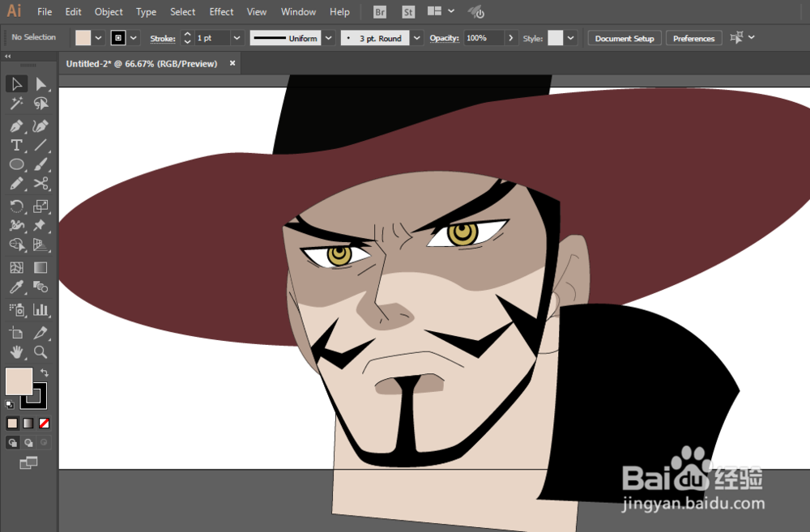The height and width of the screenshot is (532, 810).
Task: Click the align-to-selection icon in control bar
Action: click(x=736, y=37)
